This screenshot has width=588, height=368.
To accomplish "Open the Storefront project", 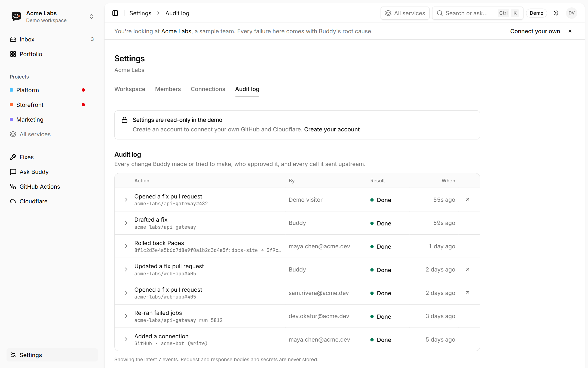I will click(52, 105).
